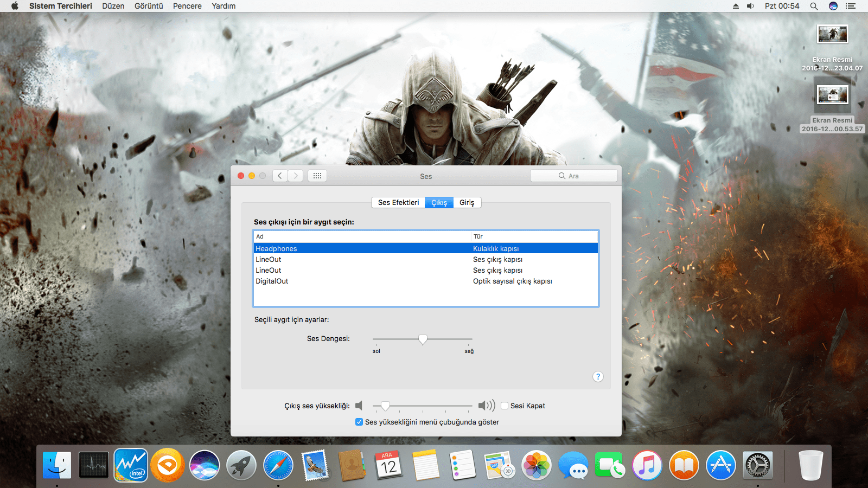Screen dimensions: 868x488
Task: Launch Safari from the Dock
Action: (x=278, y=465)
